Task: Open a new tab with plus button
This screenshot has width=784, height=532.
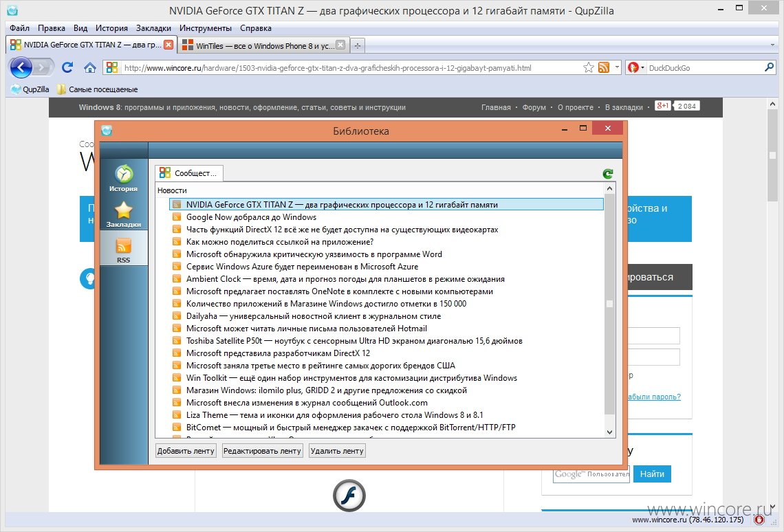Action: click(x=358, y=45)
